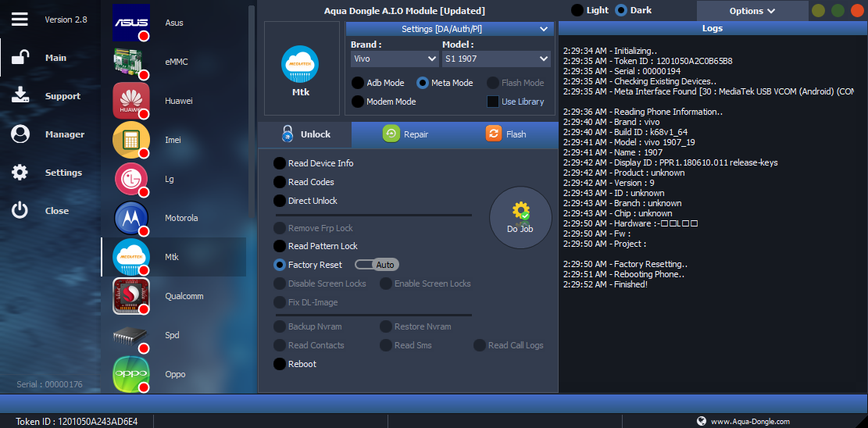The width and height of the screenshot is (868, 428).
Task: Open the Model dropdown showing S1 1907
Action: pyautogui.click(x=496, y=58)
